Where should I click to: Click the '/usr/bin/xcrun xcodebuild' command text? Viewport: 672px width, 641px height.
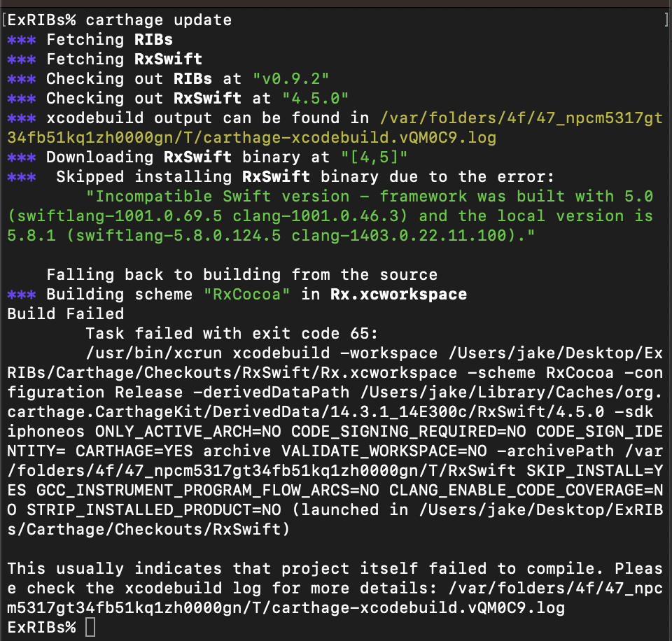(x=208, y=353)
